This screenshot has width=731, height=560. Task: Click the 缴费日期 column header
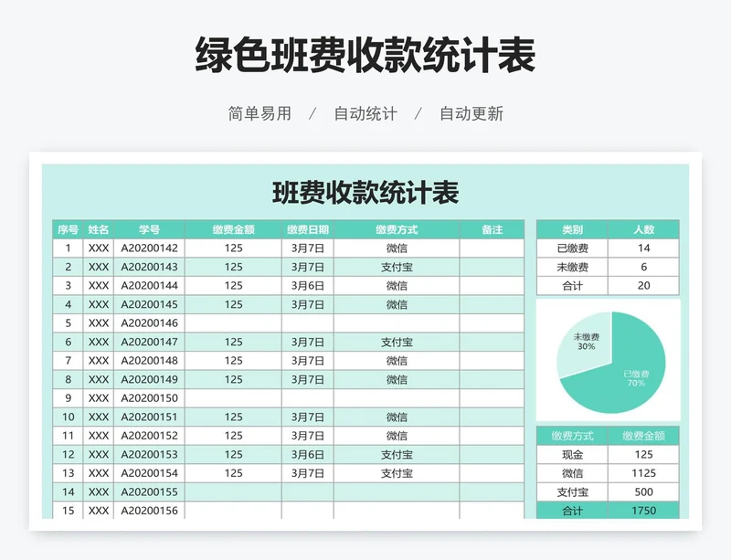pos(308,229)
